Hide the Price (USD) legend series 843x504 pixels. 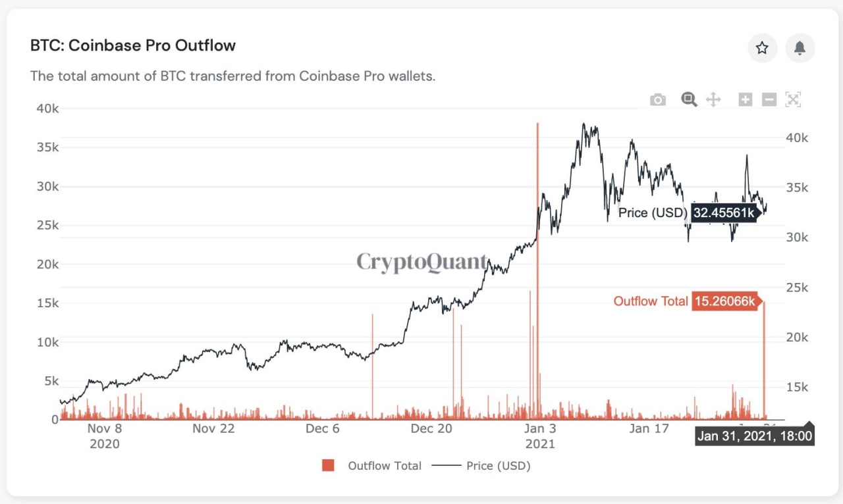(498, 466)
